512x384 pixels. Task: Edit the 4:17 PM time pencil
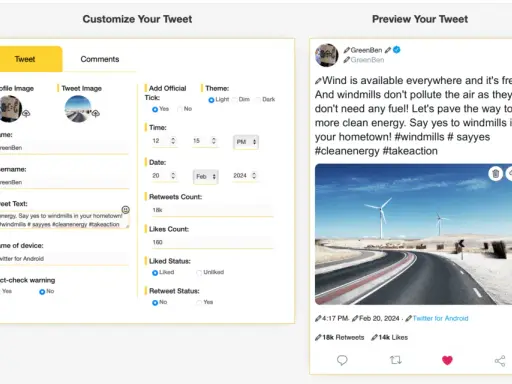318,319
